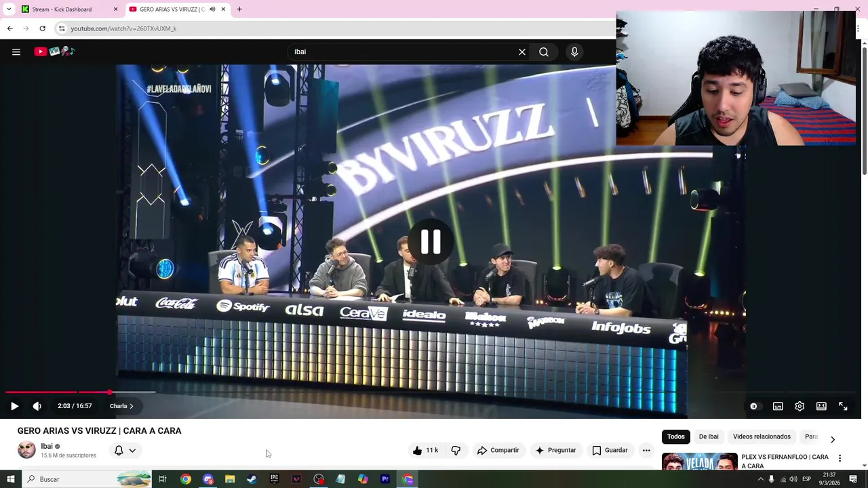Open player settings gear
This screenshot has width=868, height=488.
click(800, 406)
